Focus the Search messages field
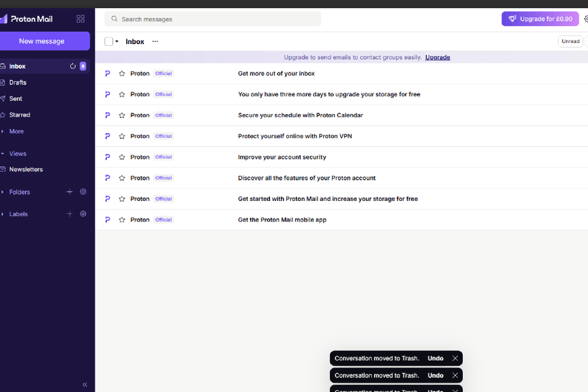The height and width of the screenshot is (392, 588). 213,19
